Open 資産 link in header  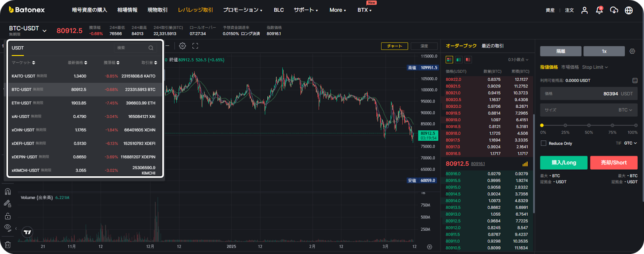coord(550,10)
